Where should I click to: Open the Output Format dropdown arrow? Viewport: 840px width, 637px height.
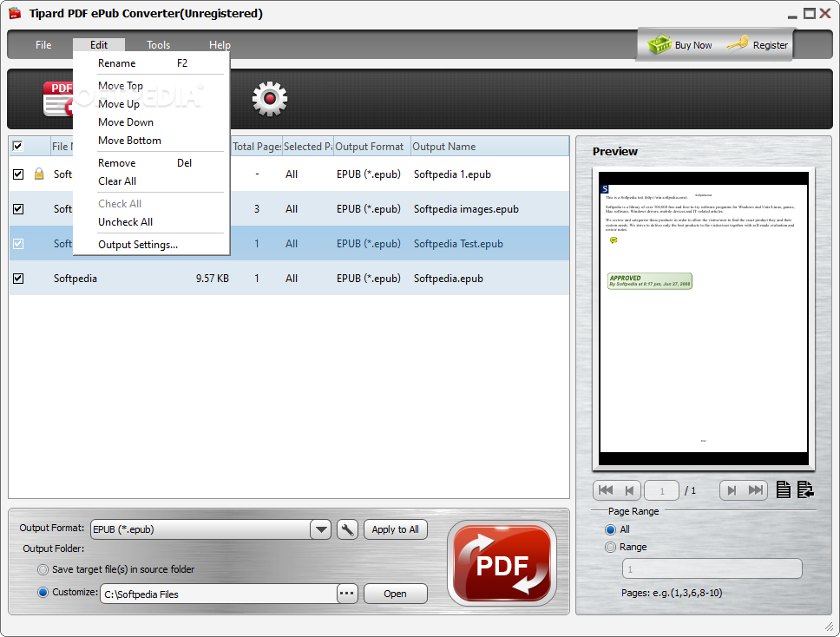(321, 530)
